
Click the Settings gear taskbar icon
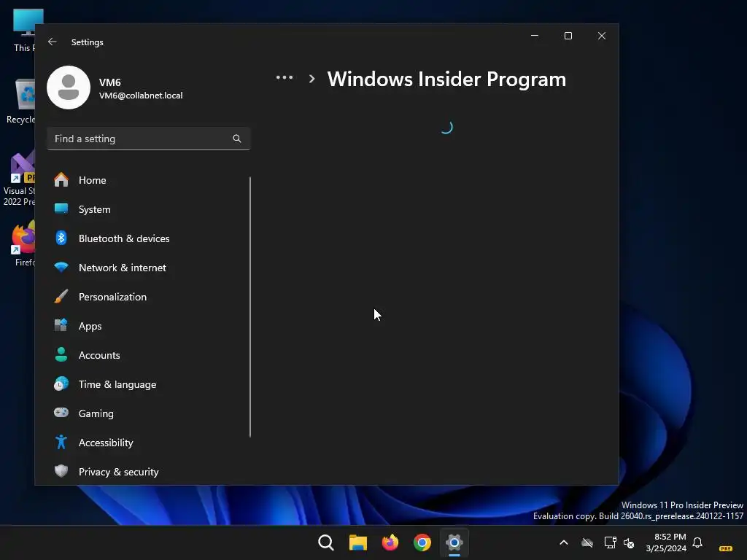(x=454, y=542)
